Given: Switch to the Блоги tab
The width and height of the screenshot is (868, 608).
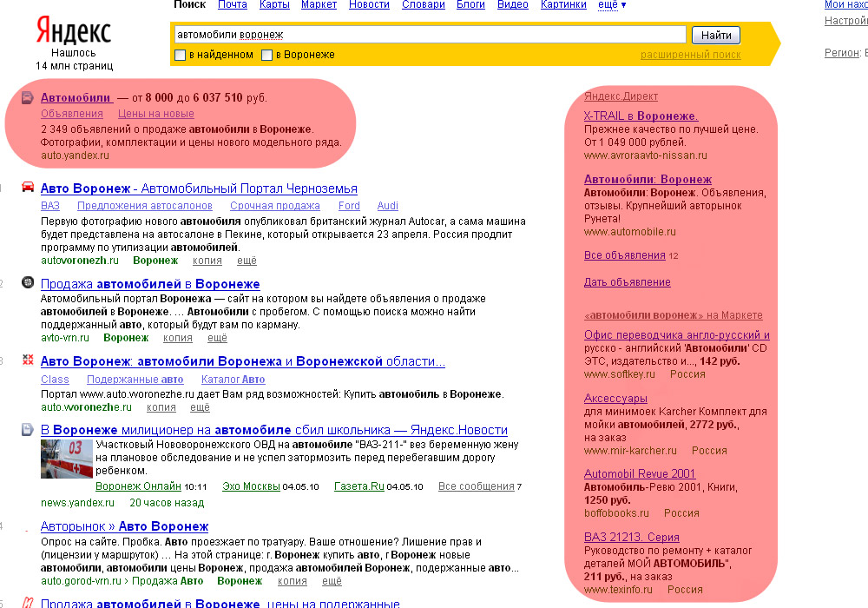Looking at the screenshot, I should pos(470,5).
